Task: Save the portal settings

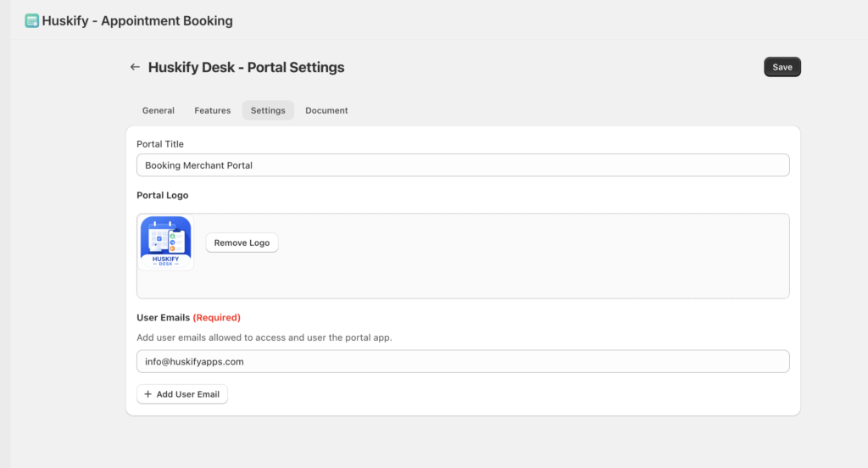Action: 782,67
